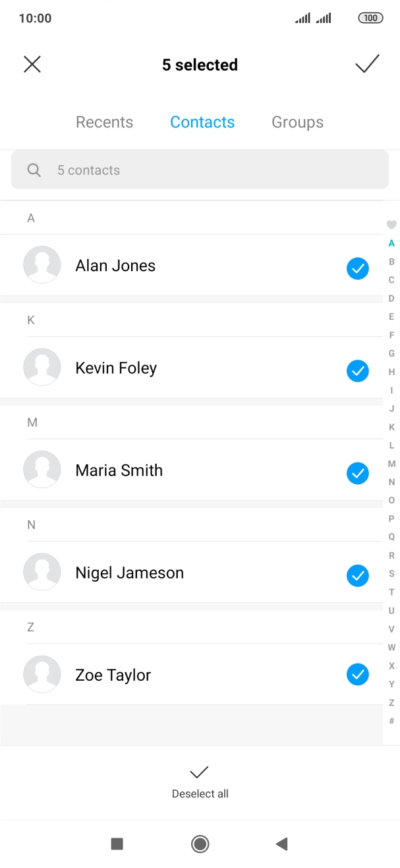
Task: Confirm selection with the checkmark icon
Action: [366, 65]
